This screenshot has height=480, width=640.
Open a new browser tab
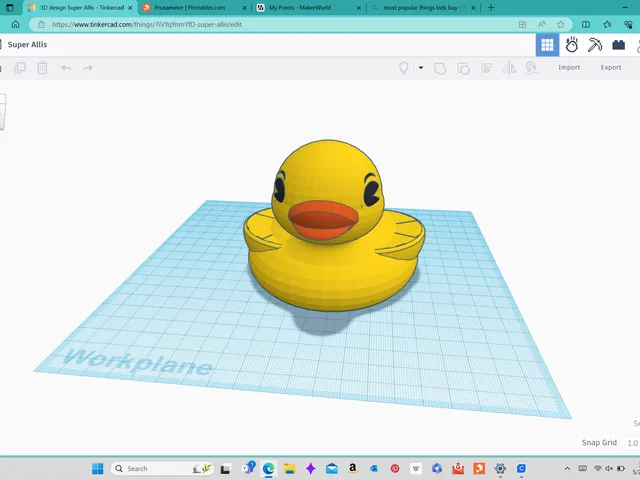click(x=491, y=7)
